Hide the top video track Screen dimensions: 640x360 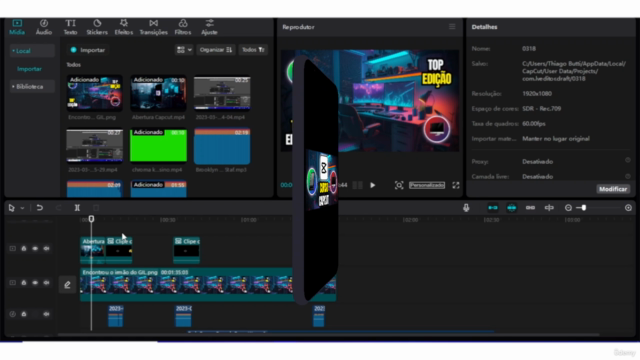35,248
